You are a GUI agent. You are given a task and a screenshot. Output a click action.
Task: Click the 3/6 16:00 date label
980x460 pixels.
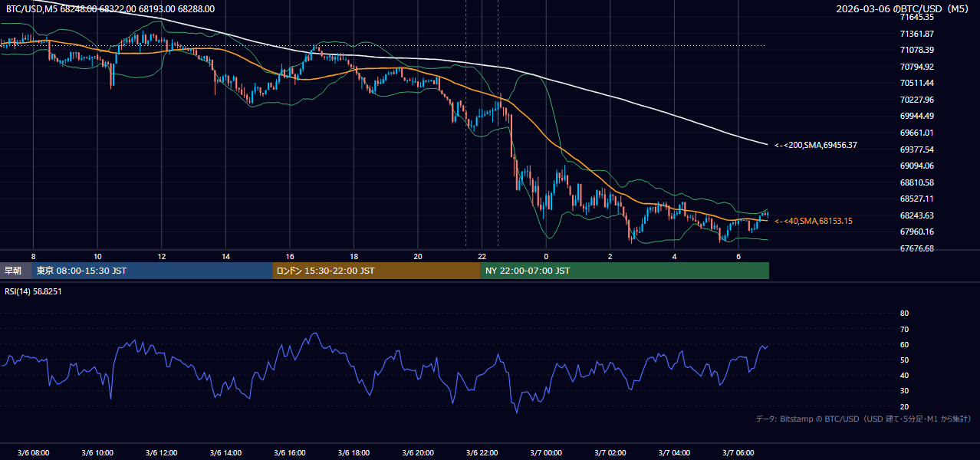290,452
